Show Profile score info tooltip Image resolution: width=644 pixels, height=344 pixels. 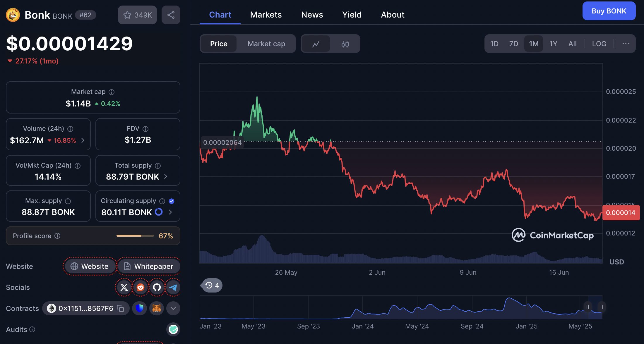(58, 236)
